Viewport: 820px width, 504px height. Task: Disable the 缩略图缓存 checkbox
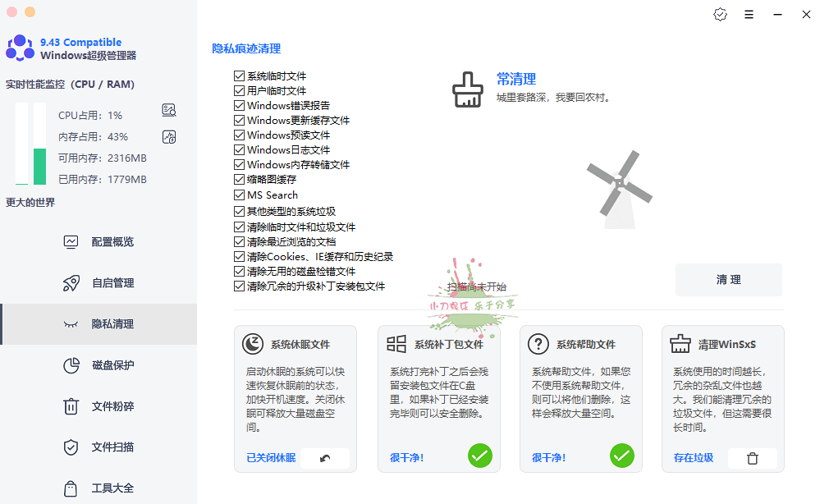[240, 180]
